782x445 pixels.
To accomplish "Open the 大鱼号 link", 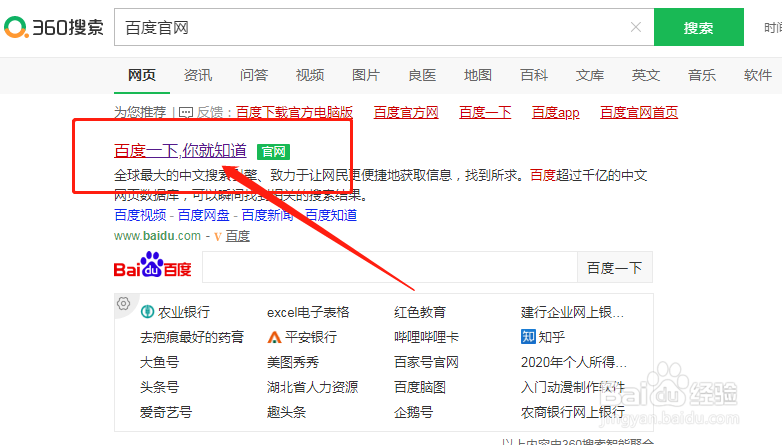I will (x=159, y=362).
